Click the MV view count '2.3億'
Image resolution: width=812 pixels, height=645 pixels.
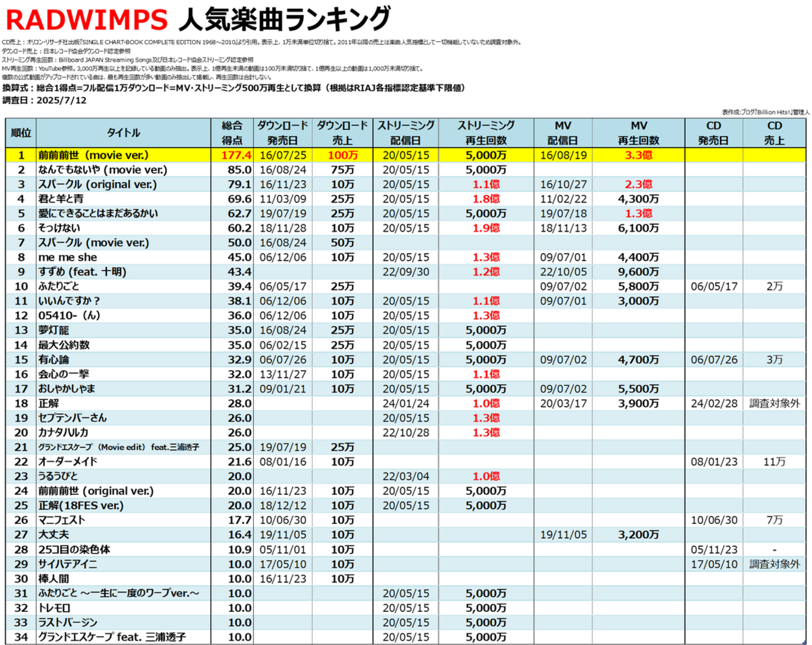click(x=638, y=184)
